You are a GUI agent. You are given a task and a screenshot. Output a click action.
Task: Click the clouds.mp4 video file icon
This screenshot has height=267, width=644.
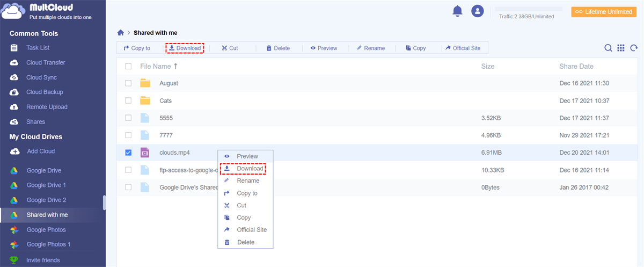(144, 153)
